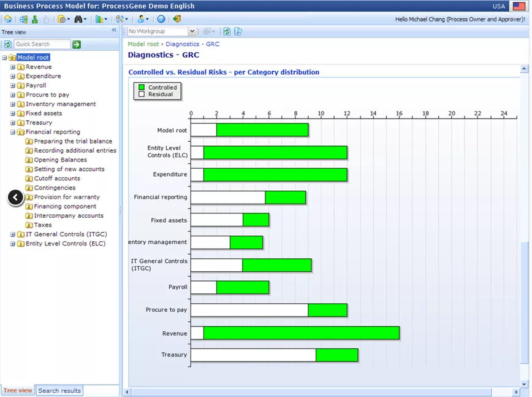
Task: Click the green org hierarchy toolbar icon
Action: tap(35, 19)
